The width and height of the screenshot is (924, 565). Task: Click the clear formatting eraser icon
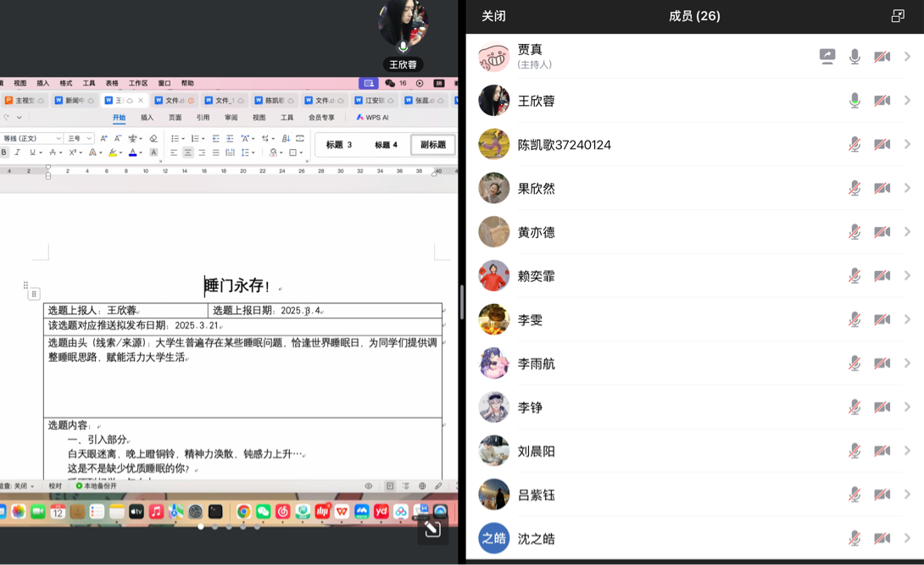(x=153, y=138)
